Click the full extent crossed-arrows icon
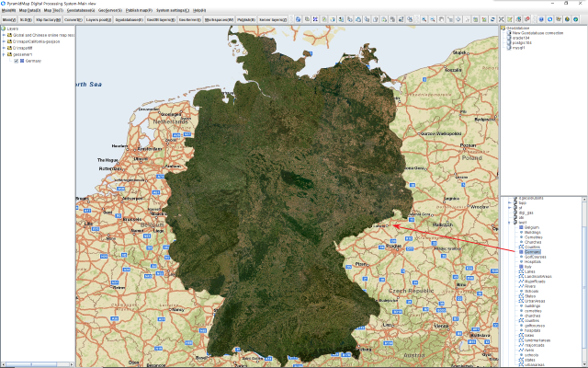The image size is (588, 368). click(x=500, y=19)
